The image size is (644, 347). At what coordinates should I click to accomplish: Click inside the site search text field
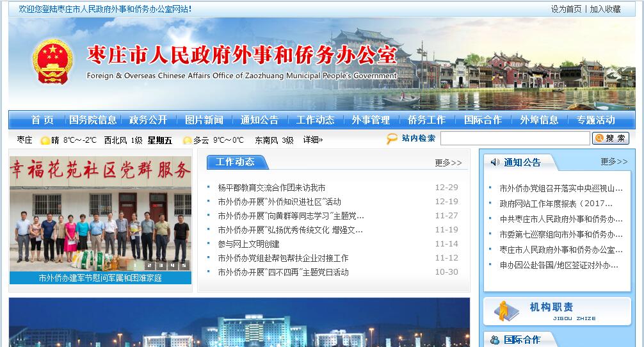pos(515,139)
